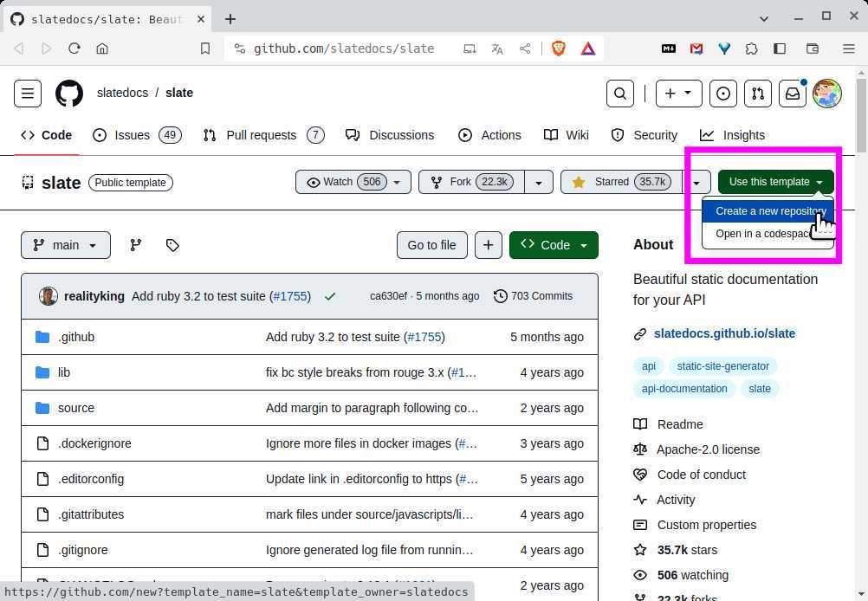Switch to Issues tab

pos(137,135)
